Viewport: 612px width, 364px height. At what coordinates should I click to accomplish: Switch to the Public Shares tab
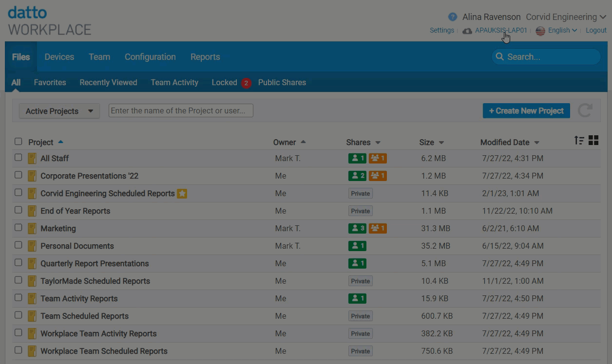point(282,83)
